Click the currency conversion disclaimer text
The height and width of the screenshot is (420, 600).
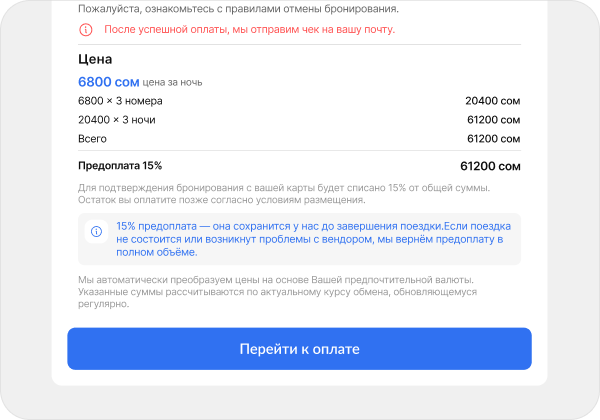click(x=276, y=291)
